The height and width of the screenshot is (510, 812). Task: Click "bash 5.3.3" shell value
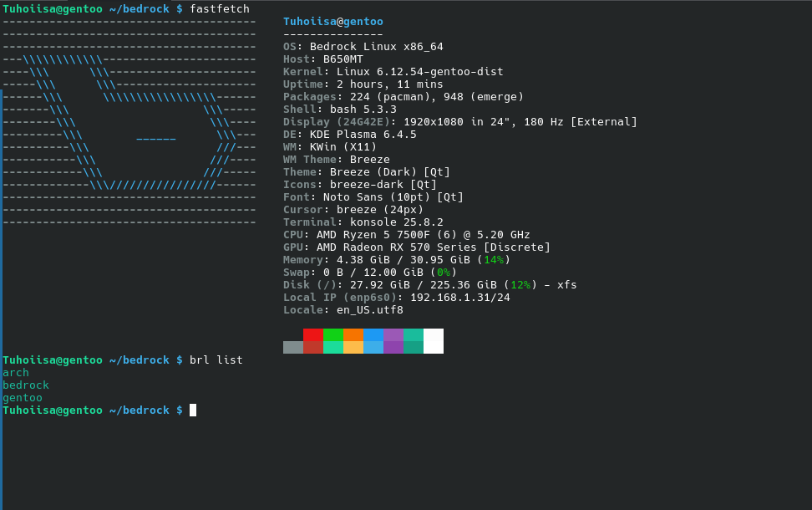click(x=363, y=109)
